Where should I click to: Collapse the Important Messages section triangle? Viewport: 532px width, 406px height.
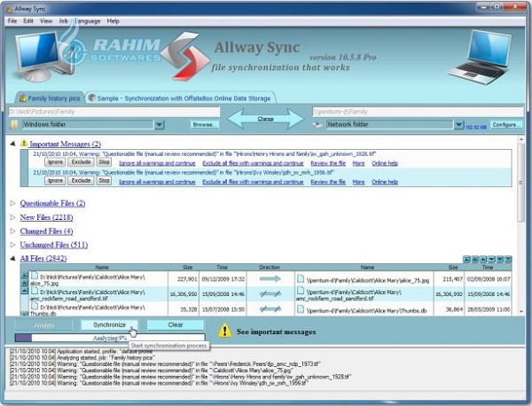click(13, 144)
